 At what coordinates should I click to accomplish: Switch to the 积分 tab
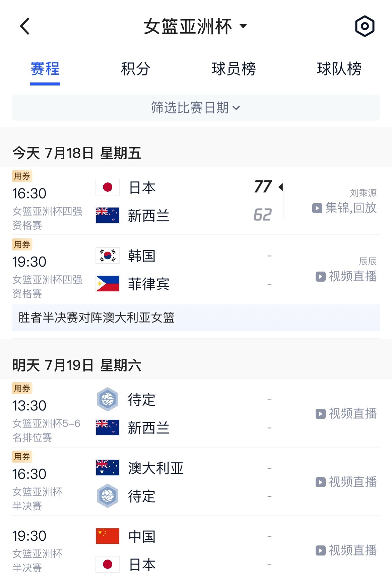point(135,69)
